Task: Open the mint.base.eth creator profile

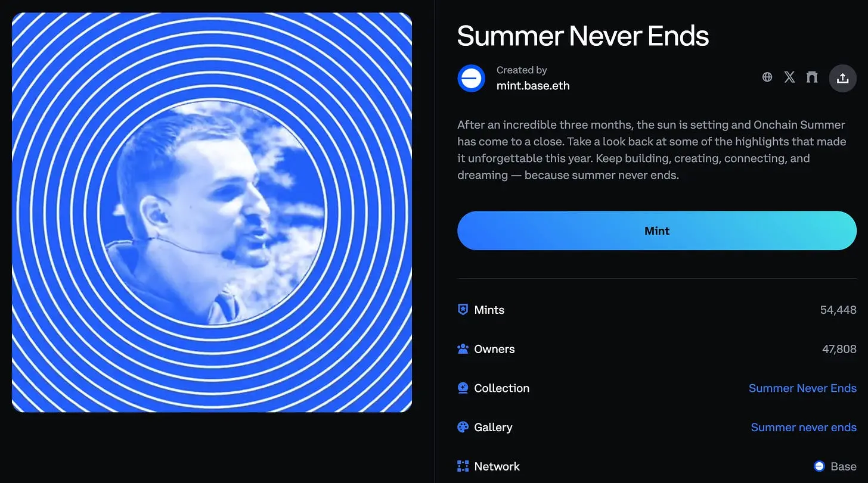Action: click(x=533, y=86)
